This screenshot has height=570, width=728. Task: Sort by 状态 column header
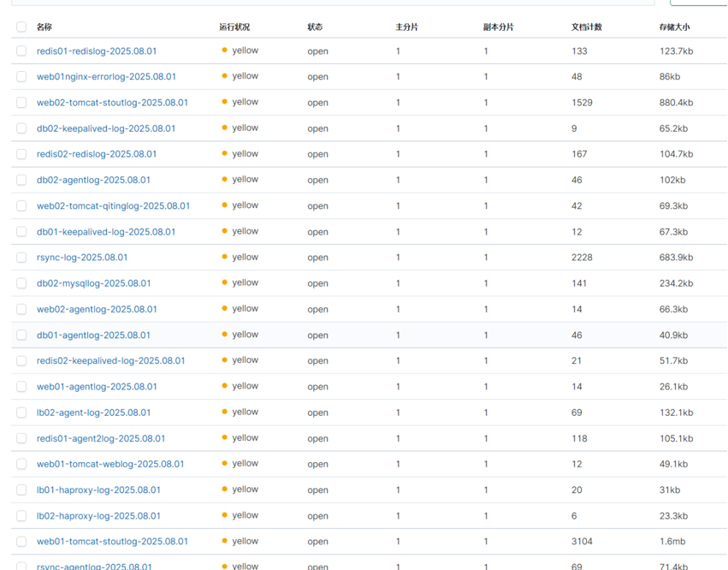[315, 27]
